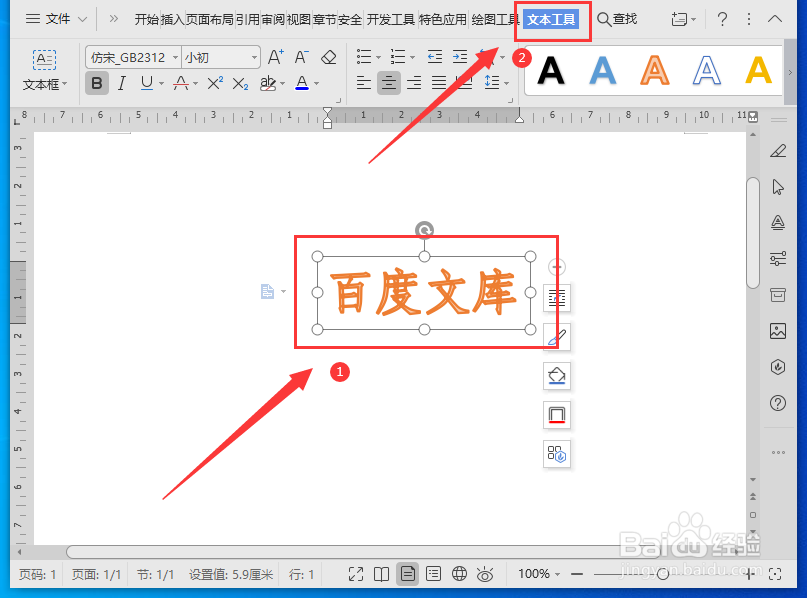This screenshot has height=598, width=807.
Task: Decrease the paragraph indent
Action: pyautogui.click(x=435, y=57)
